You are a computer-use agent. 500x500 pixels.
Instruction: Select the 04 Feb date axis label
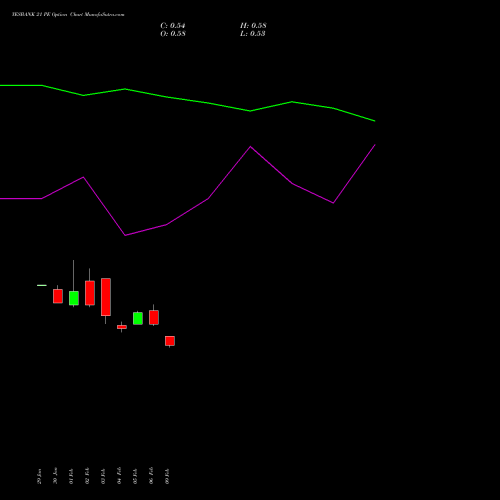pos(119,476)
